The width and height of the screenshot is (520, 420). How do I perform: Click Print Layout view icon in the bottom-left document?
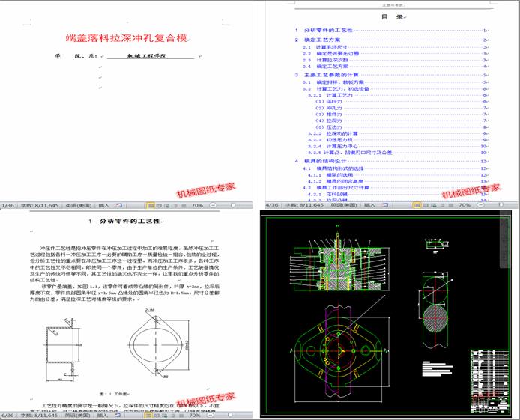(x=148, y=415)
